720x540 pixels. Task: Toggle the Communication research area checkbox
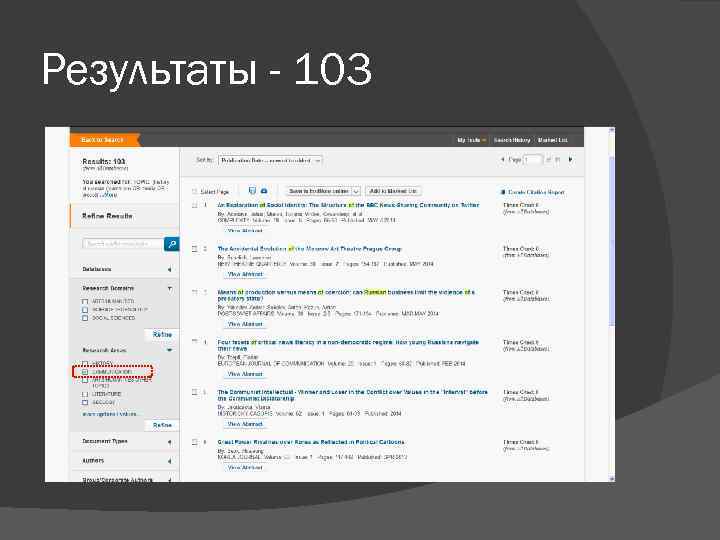pos(85,371)
